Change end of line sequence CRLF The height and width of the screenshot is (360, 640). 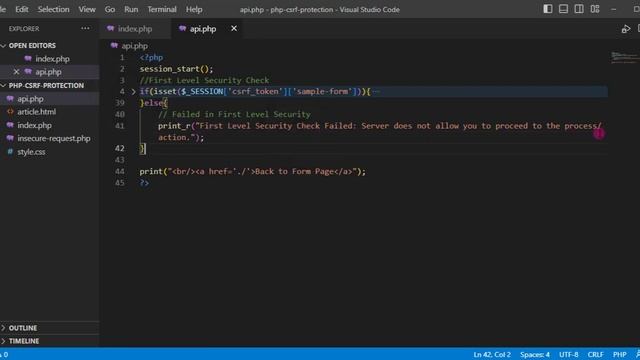click(596, 354)
